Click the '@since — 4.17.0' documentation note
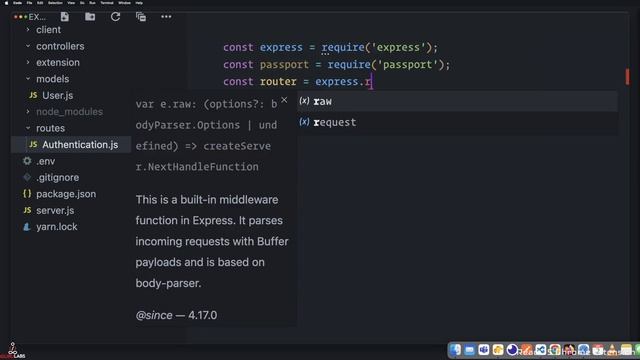The height and width of the screenshot is (360, 640). click(x=176, y=315)
